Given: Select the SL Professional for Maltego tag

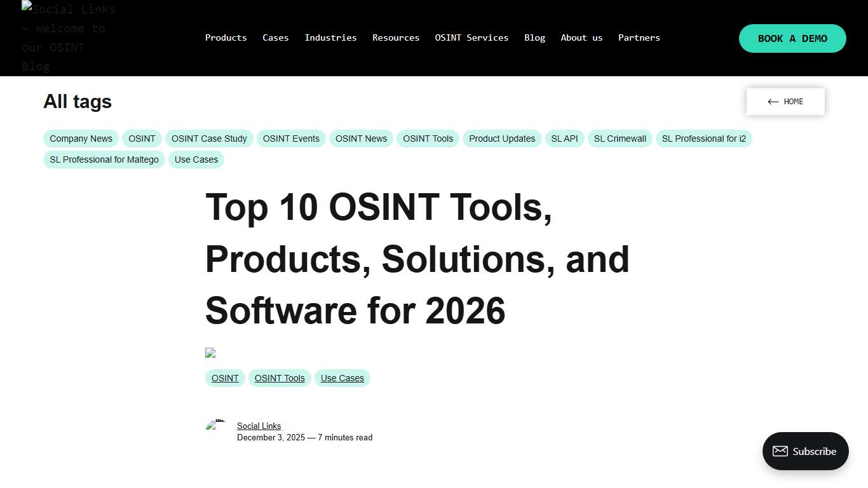Looking at the screenshot, I should (x=104, y=159).
